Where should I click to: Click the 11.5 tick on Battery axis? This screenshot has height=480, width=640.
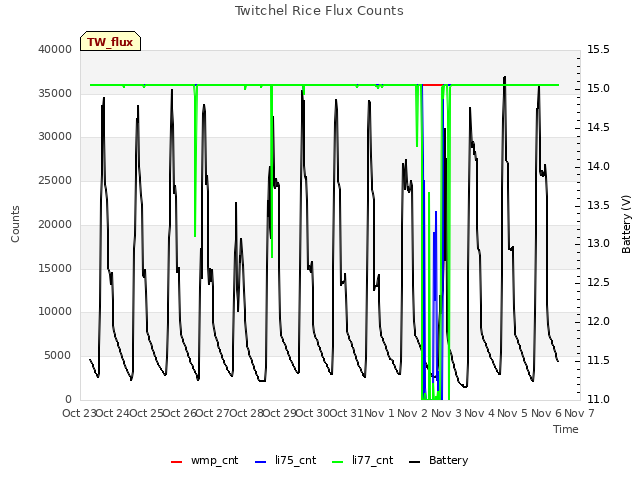[598, 360]
